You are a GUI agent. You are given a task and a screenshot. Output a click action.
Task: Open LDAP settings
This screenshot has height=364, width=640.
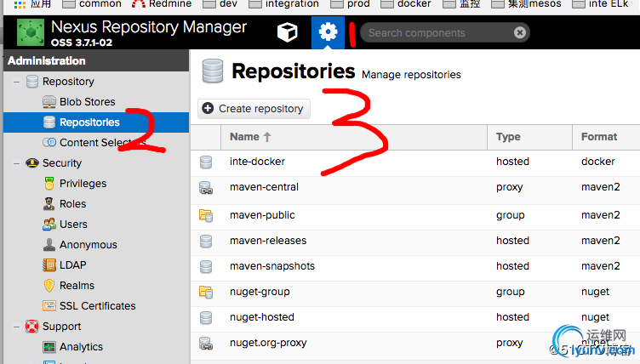pyautogui.click(x=72, y=264)
